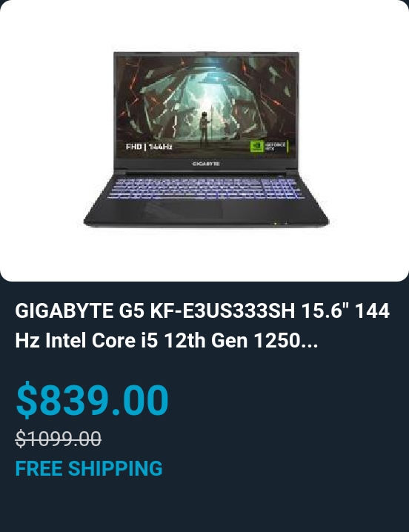
Task: Click the FHD 144Hz label on screen
Action: (x=149, y=147)
